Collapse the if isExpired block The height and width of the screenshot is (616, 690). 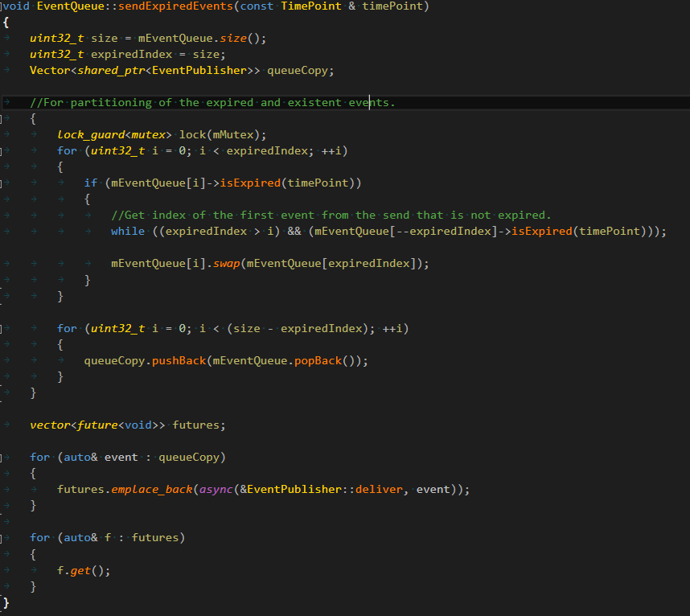(x=2, y=183)
